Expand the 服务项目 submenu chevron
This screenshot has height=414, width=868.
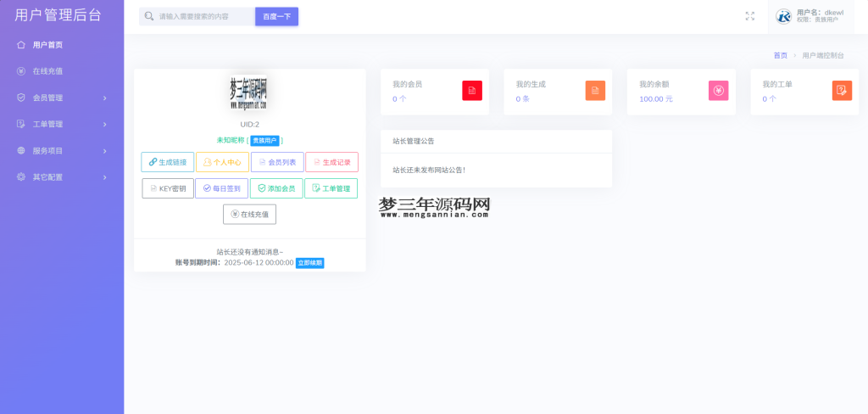click(x=104, y=151)
